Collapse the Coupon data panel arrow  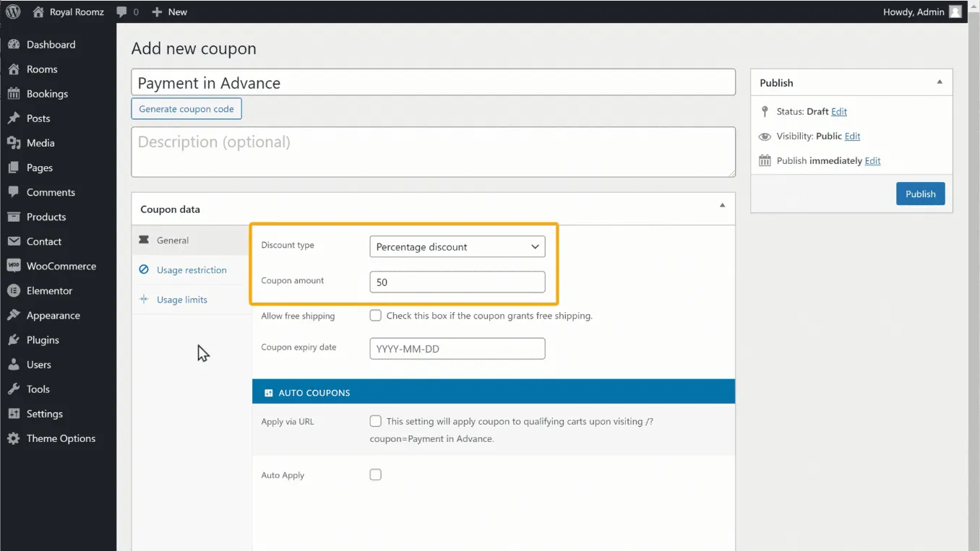pos(721,206)
